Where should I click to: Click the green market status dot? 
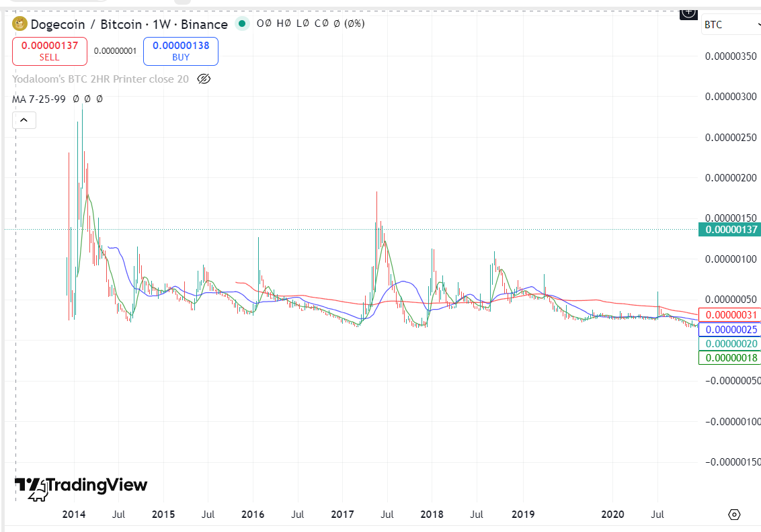(x=242, y=24)
